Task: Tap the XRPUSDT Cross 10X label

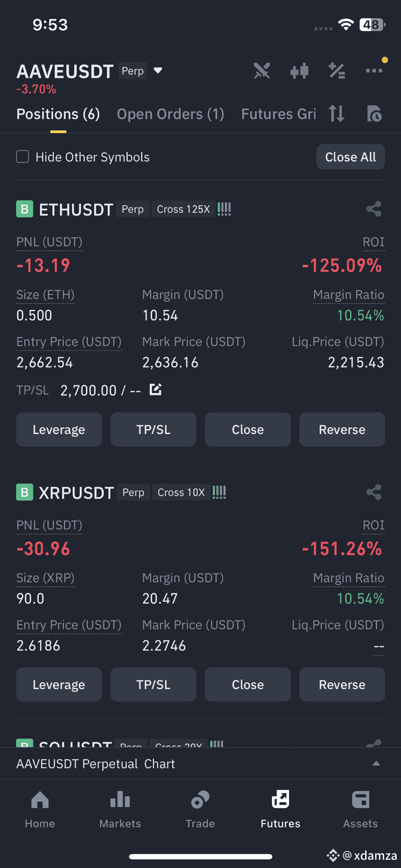Action: pos(181,492)
